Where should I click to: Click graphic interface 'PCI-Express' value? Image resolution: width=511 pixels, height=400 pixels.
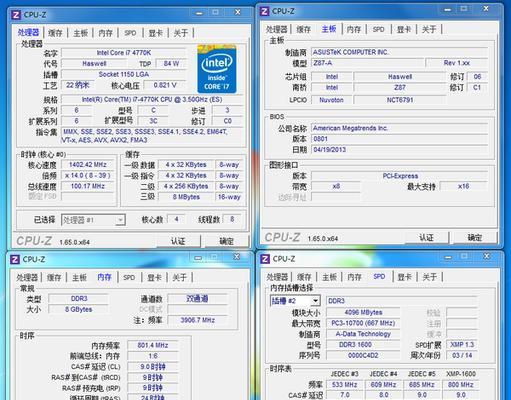point(399,176)
